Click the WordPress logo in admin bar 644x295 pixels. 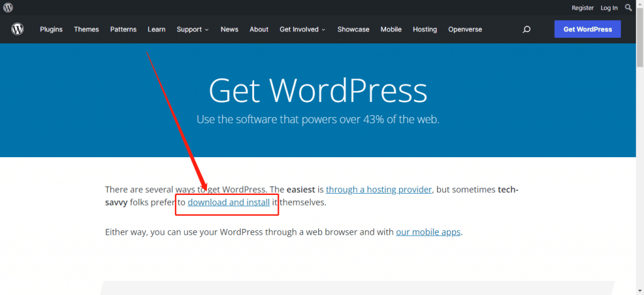[8, 8]
